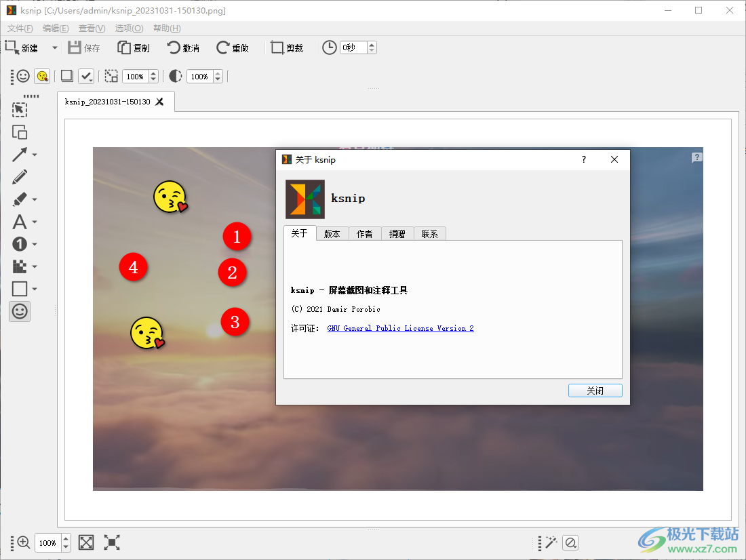Switch to the 版本 tab

(x=332, y=233)
